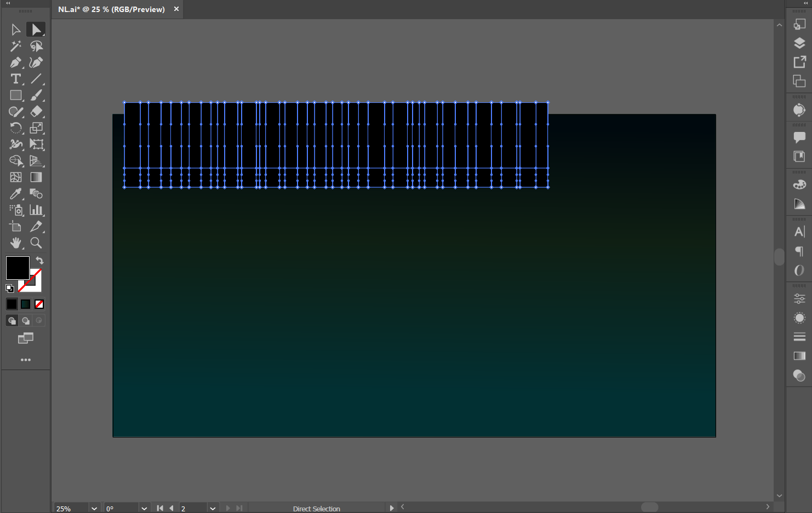Image resolution: width=812 pixels, height=513 pixels.
Task: Select the Eyedropper tool
Action: (x=15, y=194)
